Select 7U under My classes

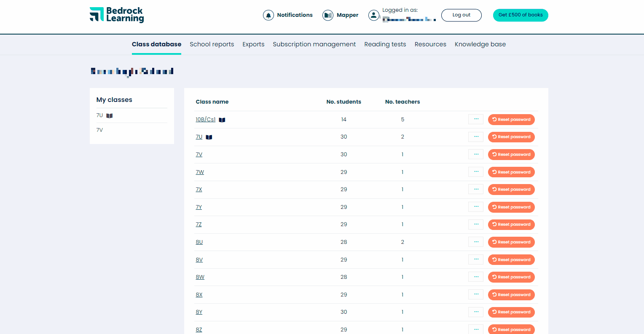pos(99,115)
